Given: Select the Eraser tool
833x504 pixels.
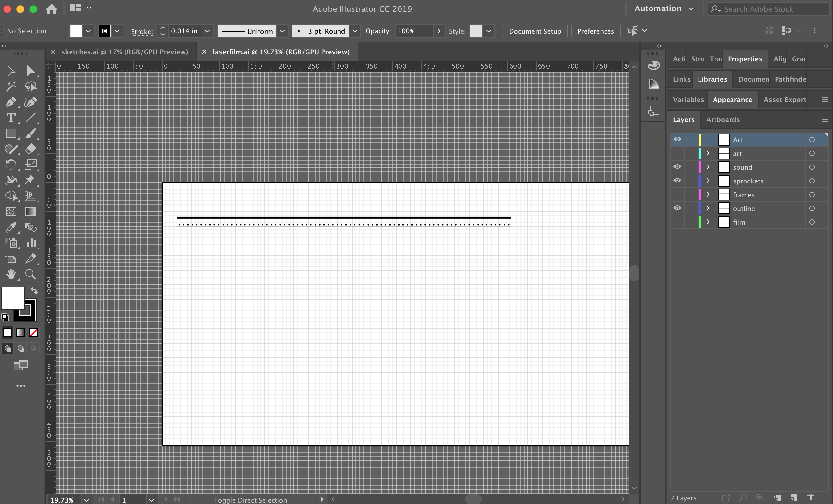Looking at the screenshot, I should pyautogui.click(x=31, y=149).
